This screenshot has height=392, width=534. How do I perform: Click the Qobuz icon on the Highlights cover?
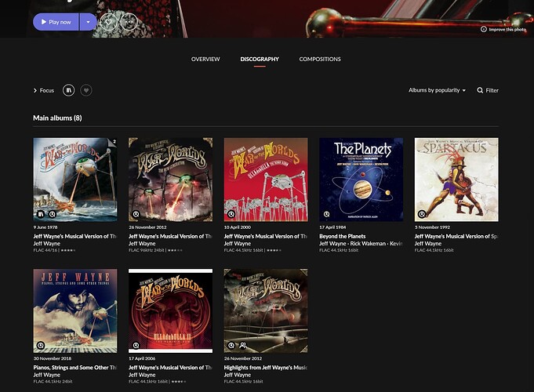[231, 345]
